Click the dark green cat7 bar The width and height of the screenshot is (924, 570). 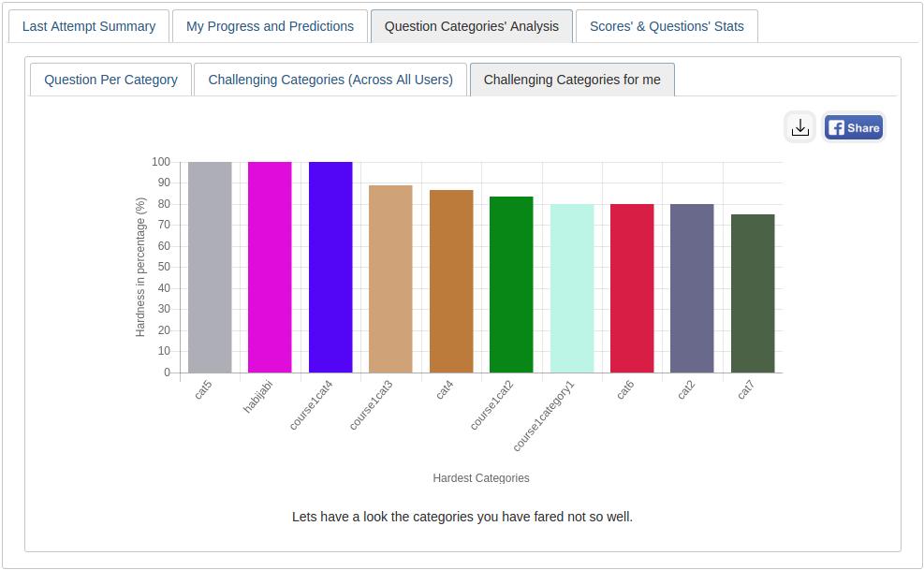[753, 294]
